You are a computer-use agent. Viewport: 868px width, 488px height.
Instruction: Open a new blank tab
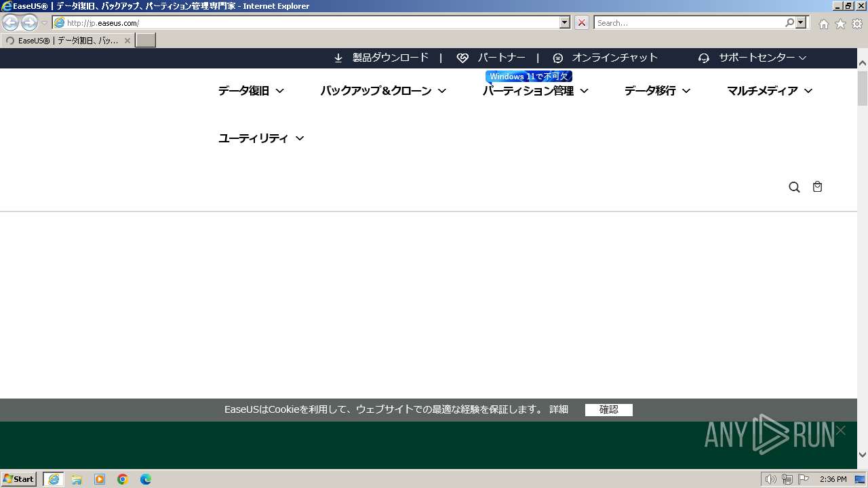coord(146,41)
